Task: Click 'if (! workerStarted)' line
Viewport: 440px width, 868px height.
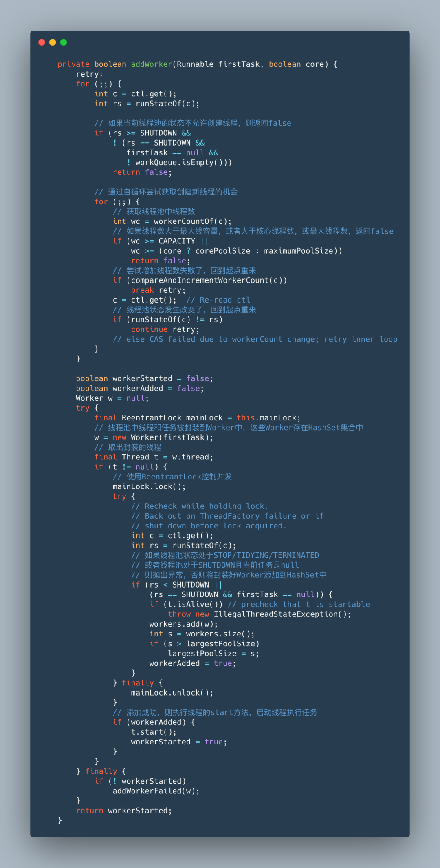Action: point(140,781)
